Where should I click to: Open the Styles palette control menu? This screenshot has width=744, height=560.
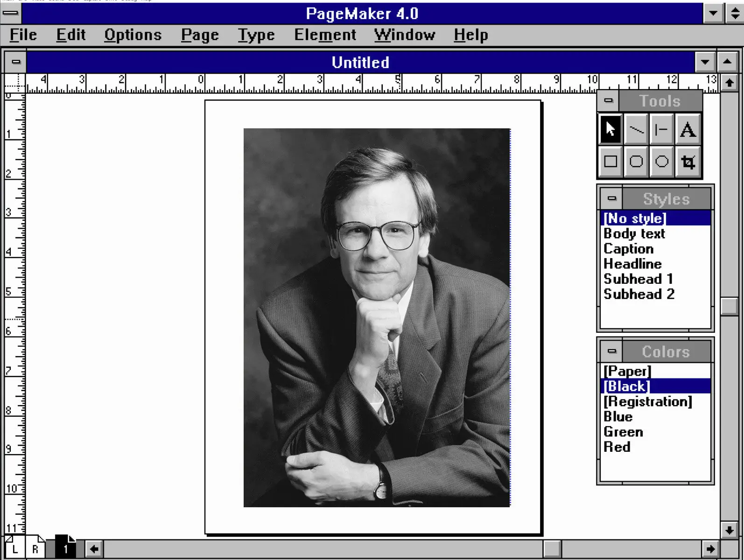611,198
